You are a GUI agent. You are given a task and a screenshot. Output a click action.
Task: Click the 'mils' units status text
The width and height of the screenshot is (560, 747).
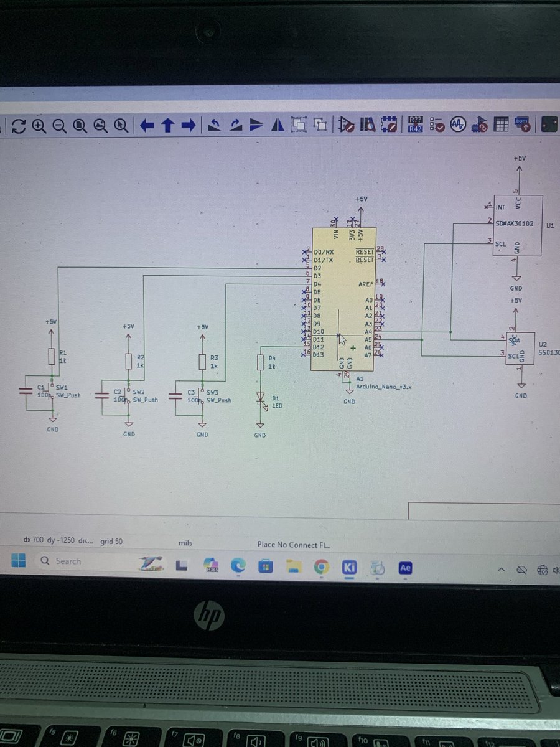185,543
